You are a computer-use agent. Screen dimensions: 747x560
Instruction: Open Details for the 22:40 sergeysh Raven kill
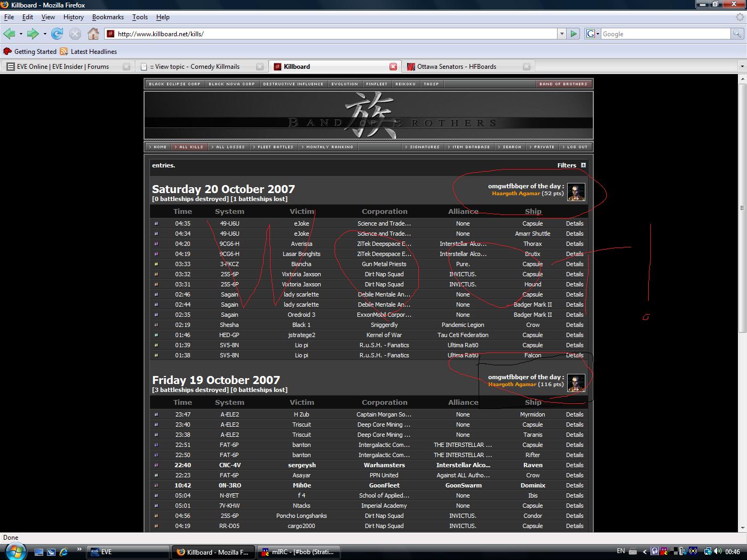tap(575, 466)
